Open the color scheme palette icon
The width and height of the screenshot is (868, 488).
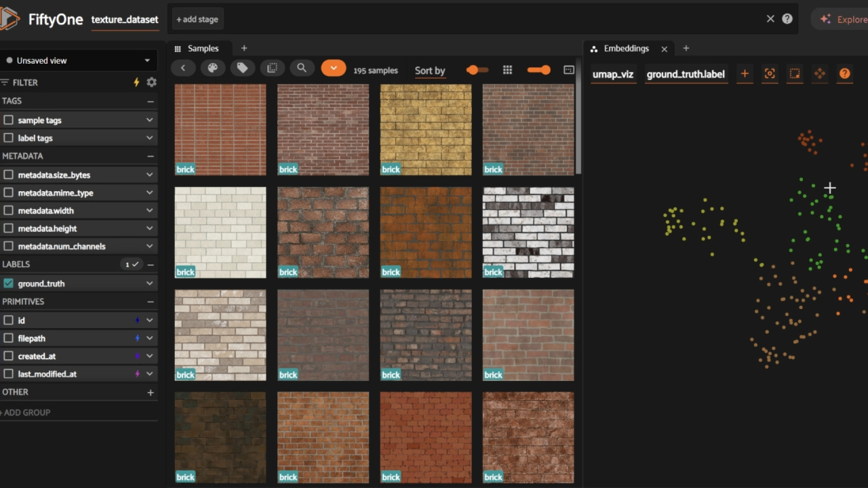(212, 68)
